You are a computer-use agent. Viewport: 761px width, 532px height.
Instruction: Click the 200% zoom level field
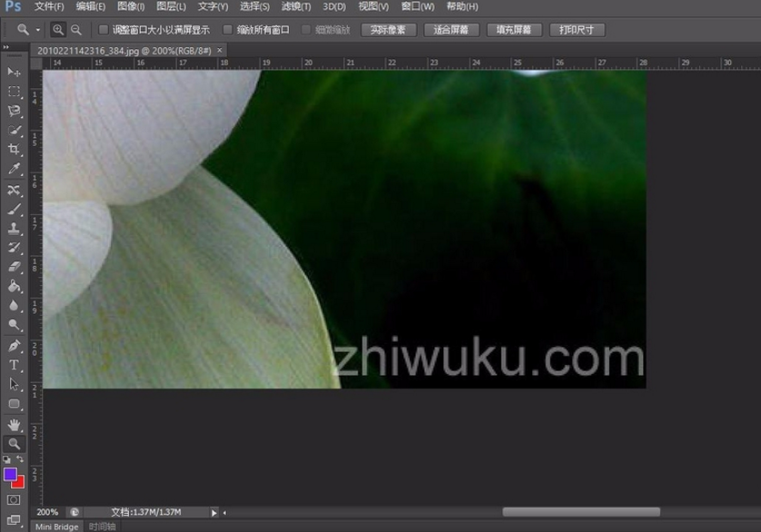[x=47, y=512]
